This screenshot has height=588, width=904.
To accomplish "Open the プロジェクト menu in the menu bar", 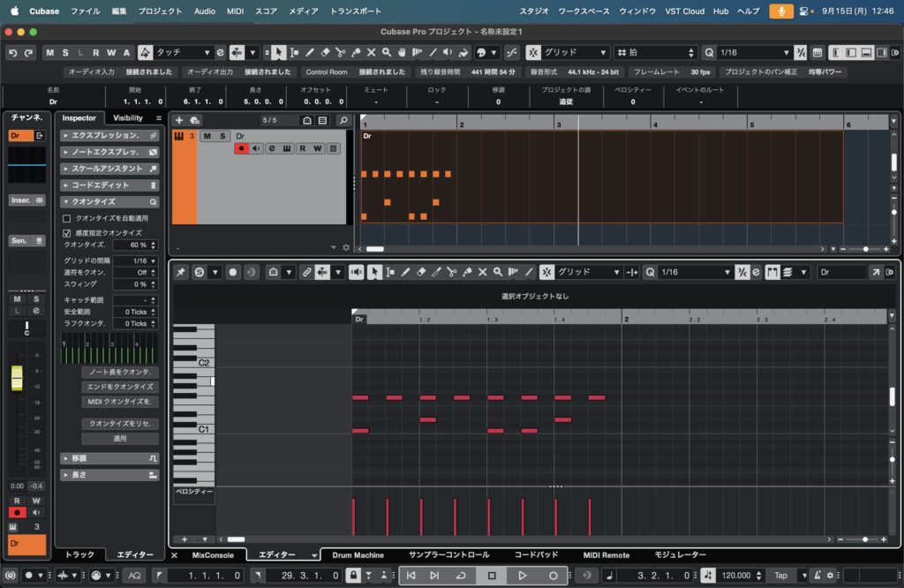I will 162,11.
